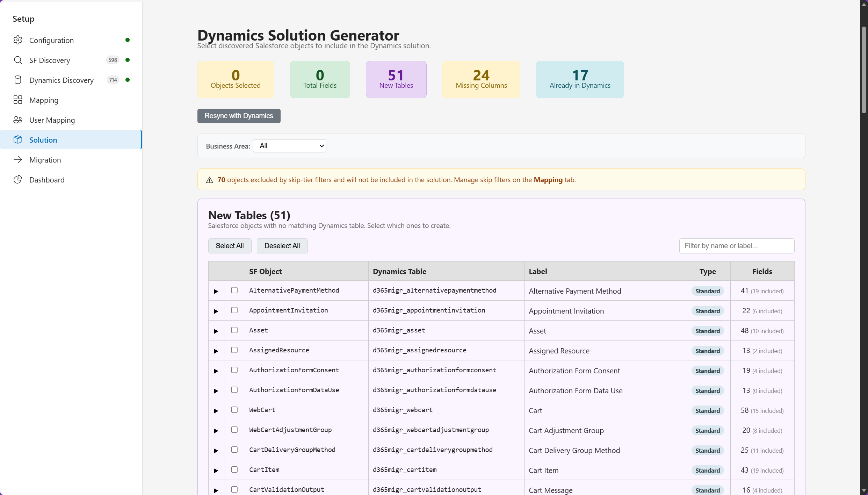Click the User Mapping people icon
The width and height of the screenshot is (868, 495).
click(x=18, y=120)
